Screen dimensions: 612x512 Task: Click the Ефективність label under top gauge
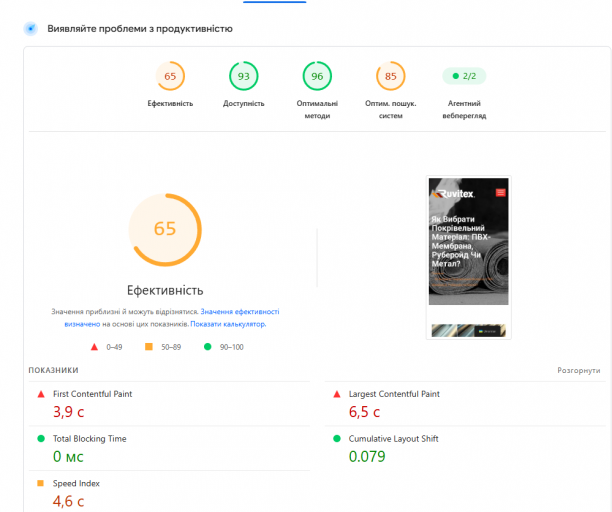(170, 103)
